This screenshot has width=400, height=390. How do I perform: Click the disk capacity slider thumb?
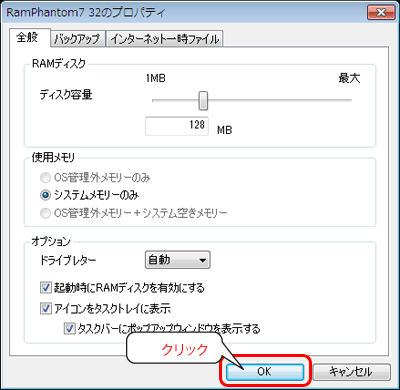click(203, 100)
